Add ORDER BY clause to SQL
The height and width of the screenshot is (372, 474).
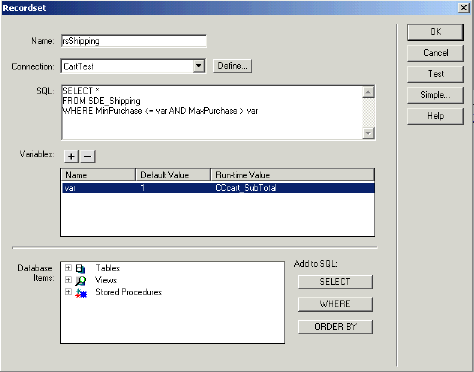pyautogui.click(x=335, y=327)
